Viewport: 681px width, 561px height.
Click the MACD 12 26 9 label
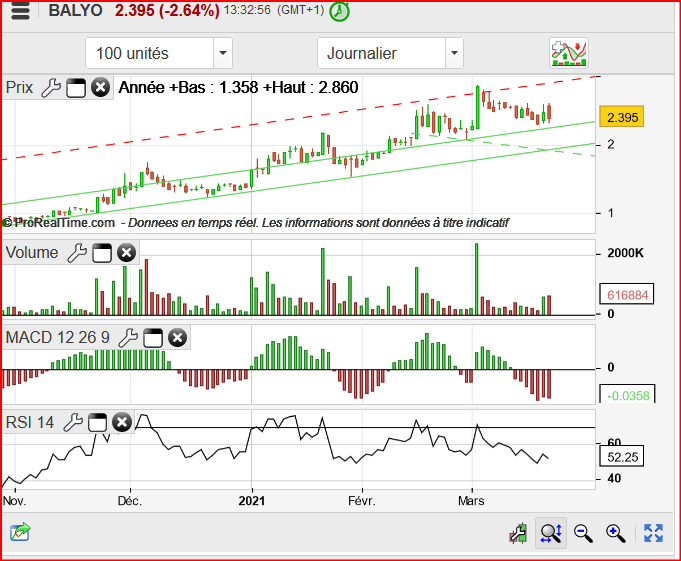(58, 337)
